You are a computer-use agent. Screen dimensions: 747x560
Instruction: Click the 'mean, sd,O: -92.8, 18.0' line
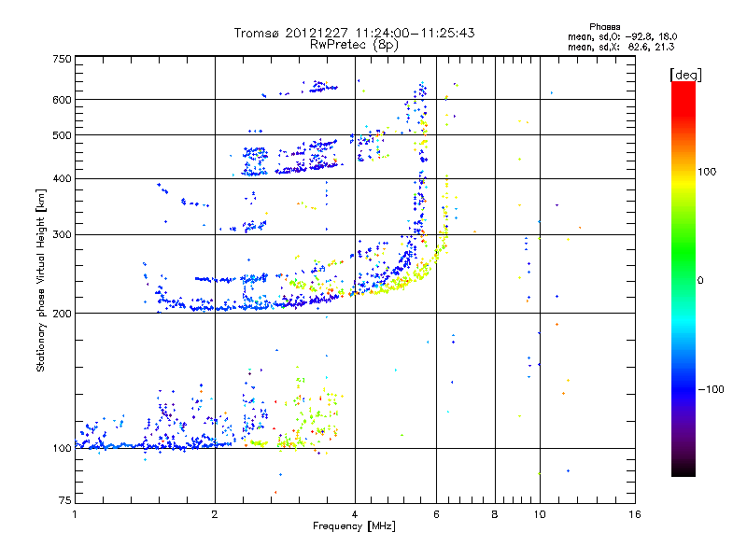[623, 36]
